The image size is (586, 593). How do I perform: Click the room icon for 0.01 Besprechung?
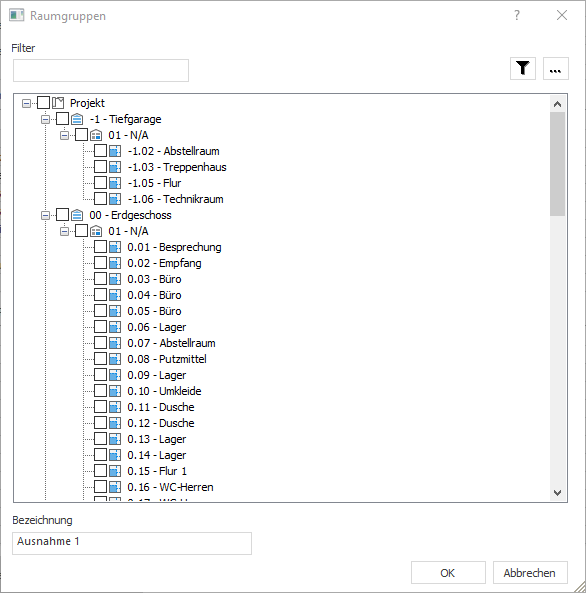[115, 247]
